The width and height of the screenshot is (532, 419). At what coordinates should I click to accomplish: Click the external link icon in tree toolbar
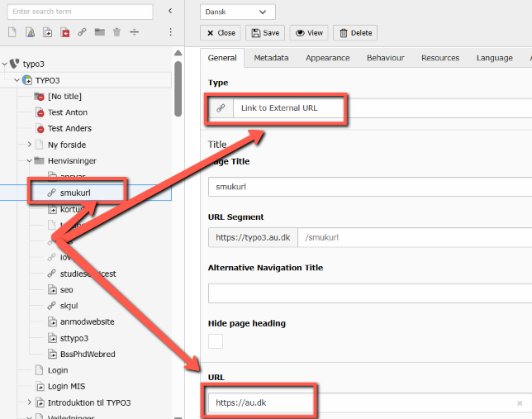point(82,32)
